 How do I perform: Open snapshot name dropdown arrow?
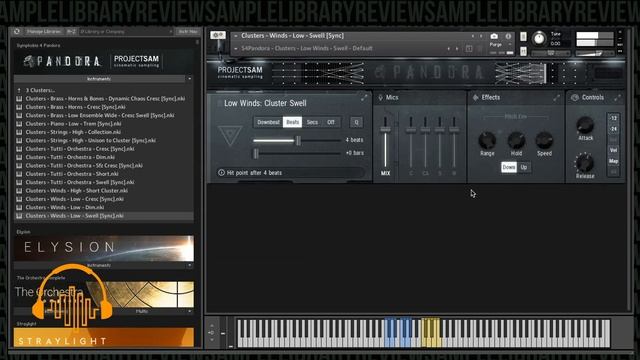(236, 49)
